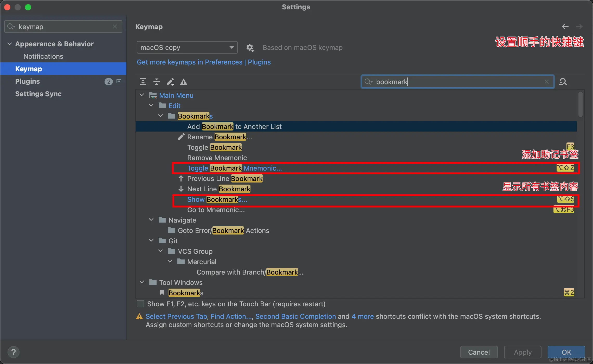Open the help question mark button

14,352
